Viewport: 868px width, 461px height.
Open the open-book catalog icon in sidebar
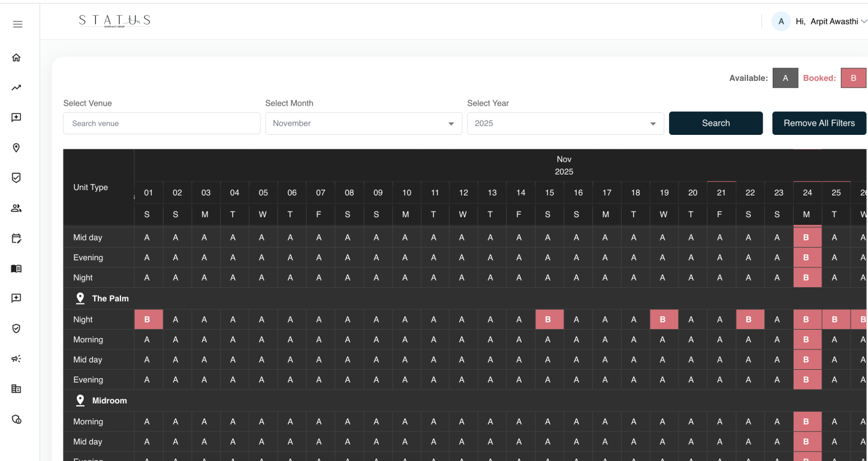tap(17, 269)
